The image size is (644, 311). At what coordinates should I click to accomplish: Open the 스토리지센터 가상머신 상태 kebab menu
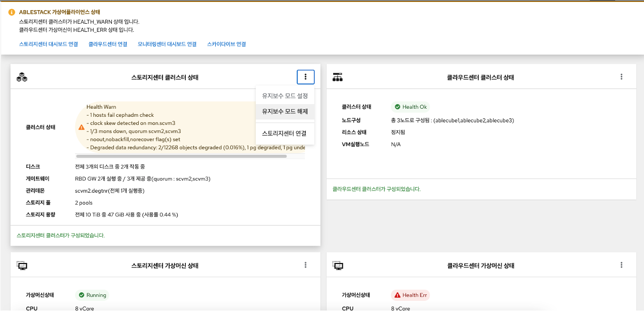(305, 265)
